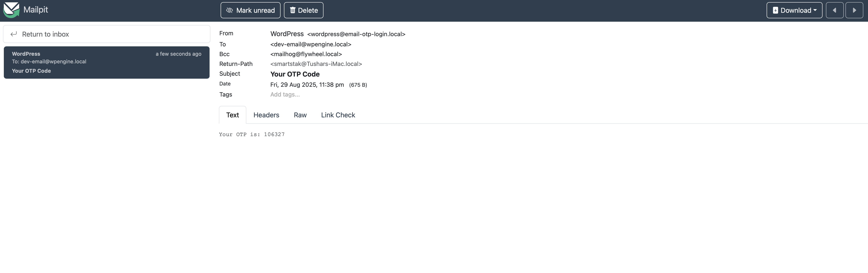Open the Download dropdown
Screen dimensions: 868x273
(794, 10)
